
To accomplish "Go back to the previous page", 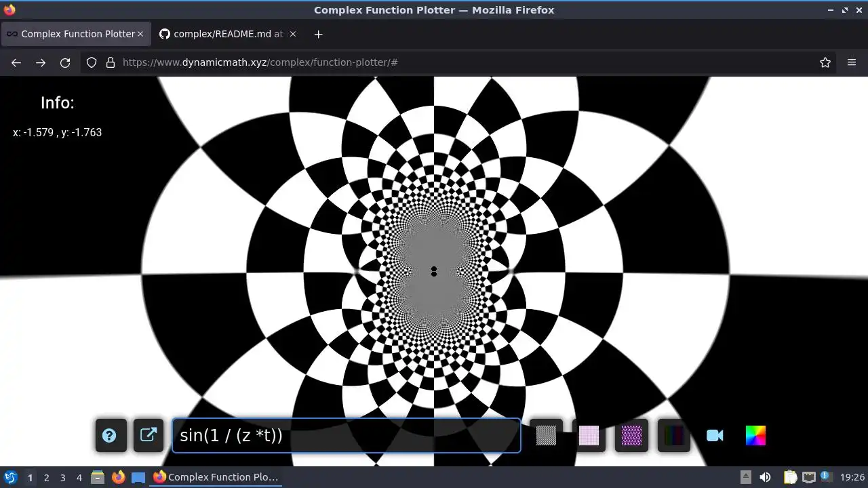I will pos(16,62).
